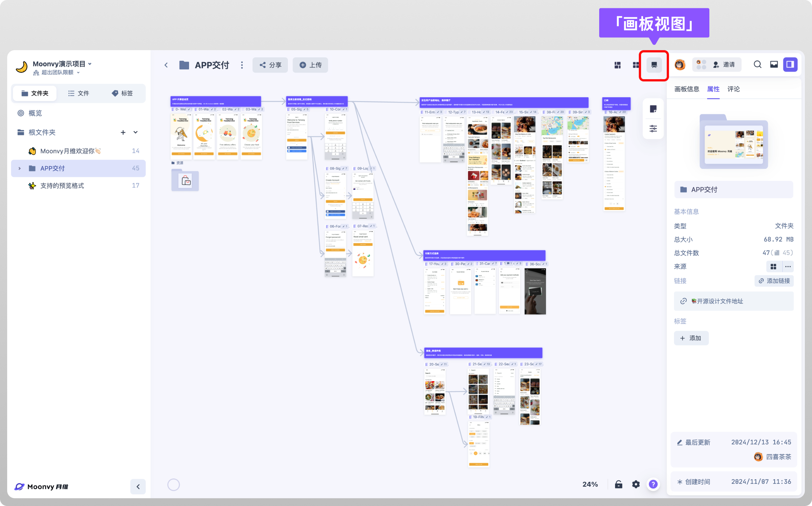The height and width of the screenshot is (506, 812).
Task: Select the 标签 tab in sidebar
Action: pos(122,93)
